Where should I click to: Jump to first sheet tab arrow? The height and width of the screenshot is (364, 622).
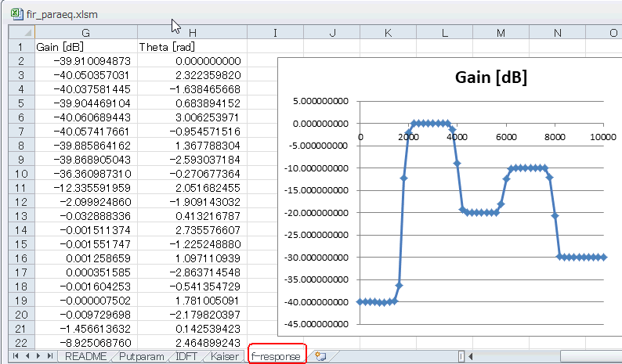coord(16,355)
